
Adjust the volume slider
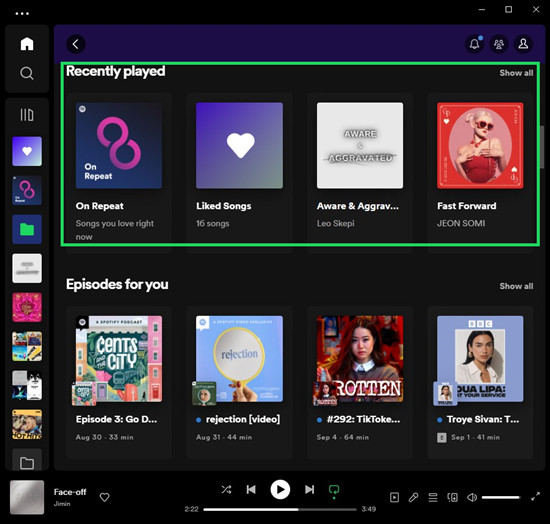coord(501,497)
